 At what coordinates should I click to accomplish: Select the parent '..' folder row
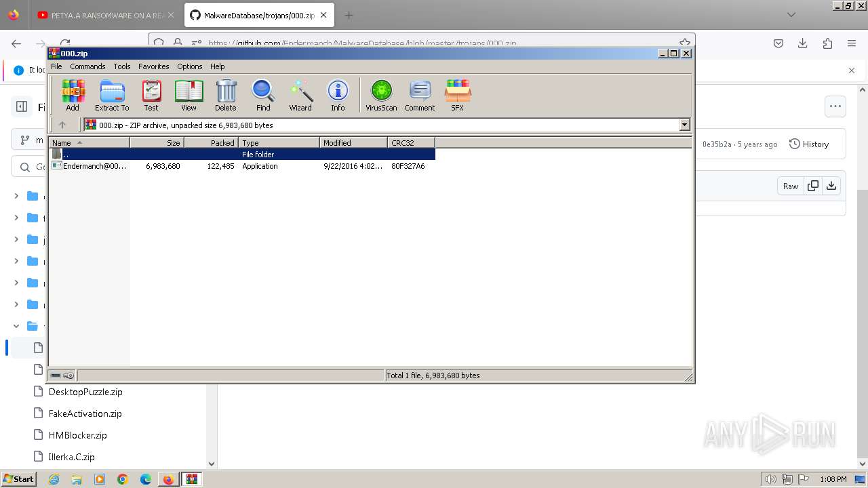(242, 155)
